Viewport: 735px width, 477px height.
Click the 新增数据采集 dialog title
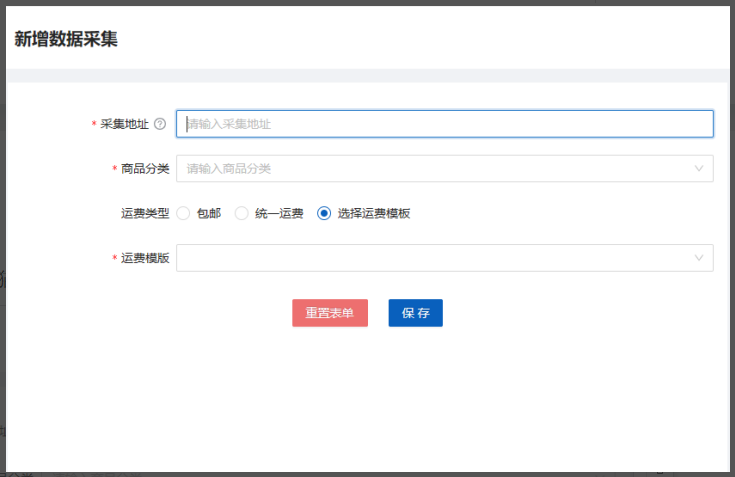click(x=66, y=39)
